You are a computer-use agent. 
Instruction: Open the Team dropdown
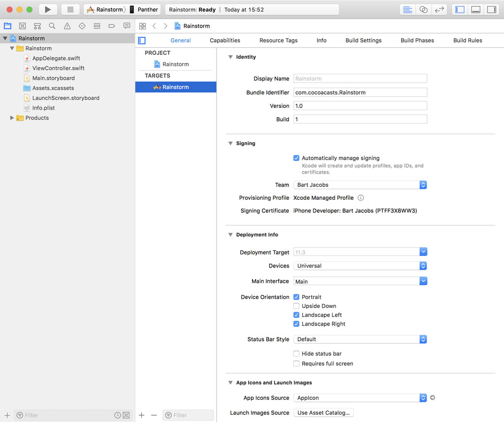click(x=423, y=185)
